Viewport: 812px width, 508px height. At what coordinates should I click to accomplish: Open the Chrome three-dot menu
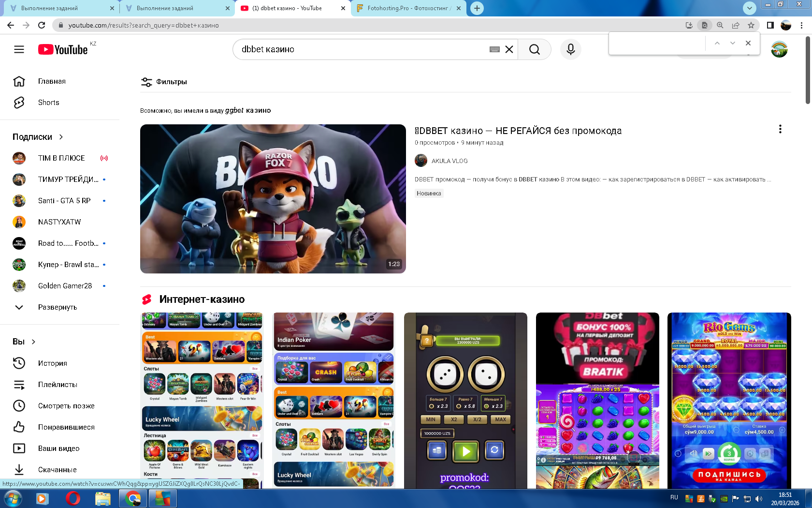pyautogui.click(x=802, y=25)
